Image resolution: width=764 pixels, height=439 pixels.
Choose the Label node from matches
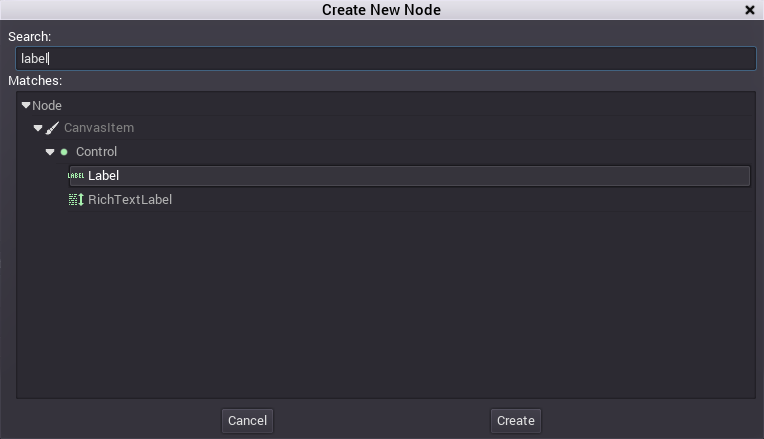104,176
